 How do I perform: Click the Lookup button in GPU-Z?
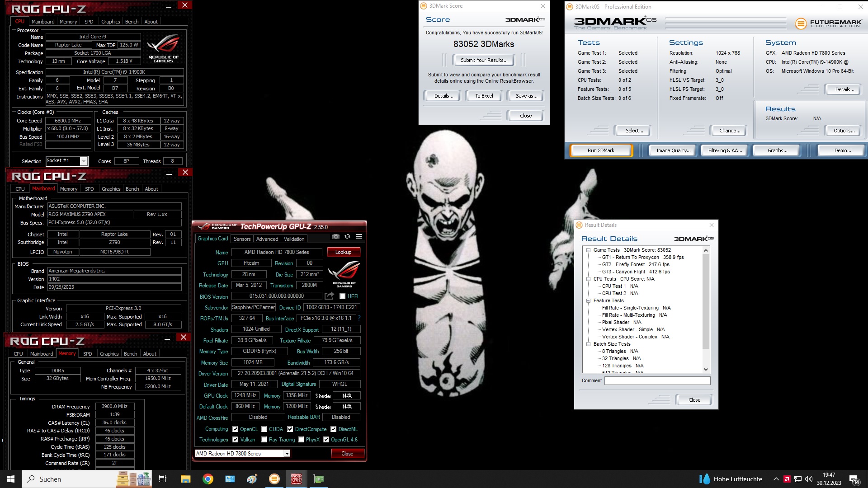pos(343,252)
